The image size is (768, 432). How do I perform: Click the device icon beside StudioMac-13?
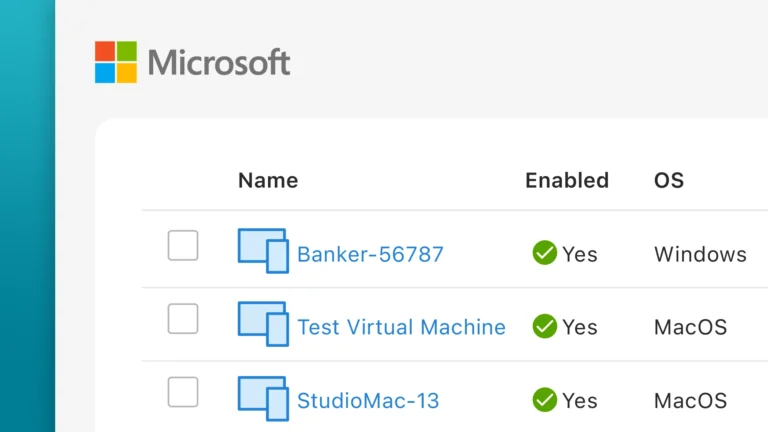tap(262, 398)
